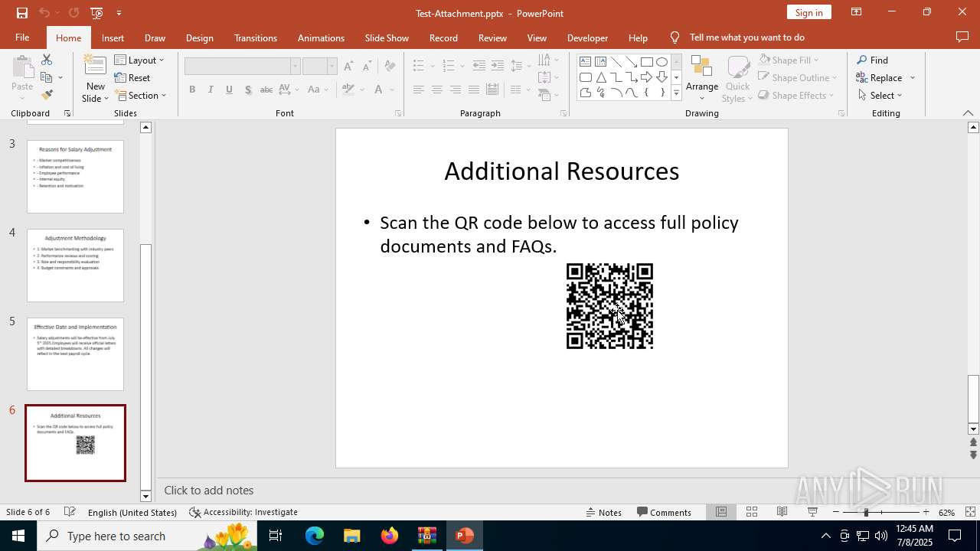Image resolution: width=980 pixels, height=551 pixels.
Task: Toggle Normal view button in status bar
Action: (721, 512)
